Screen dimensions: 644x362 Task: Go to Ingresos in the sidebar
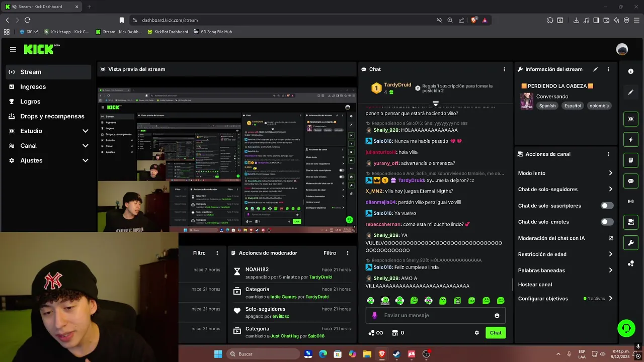click(48, 86)
